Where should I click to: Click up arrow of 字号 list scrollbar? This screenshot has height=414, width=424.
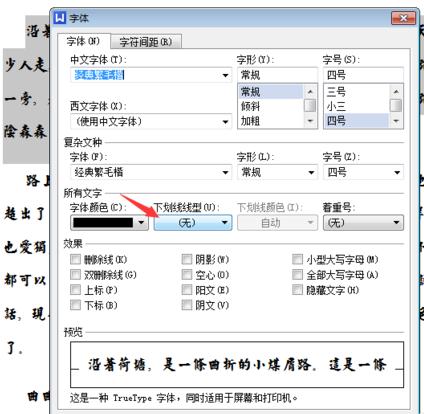[396, 91]
